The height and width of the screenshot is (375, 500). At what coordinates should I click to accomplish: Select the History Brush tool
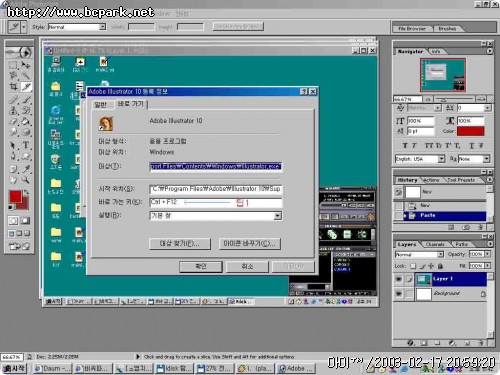pos(26,110)
